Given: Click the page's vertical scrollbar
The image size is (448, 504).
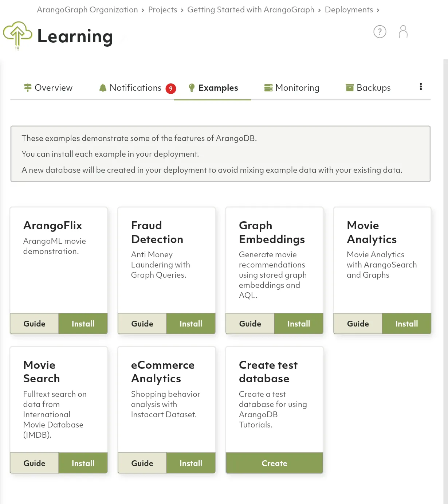Looking at the screenshot, I should pos(445,255).
